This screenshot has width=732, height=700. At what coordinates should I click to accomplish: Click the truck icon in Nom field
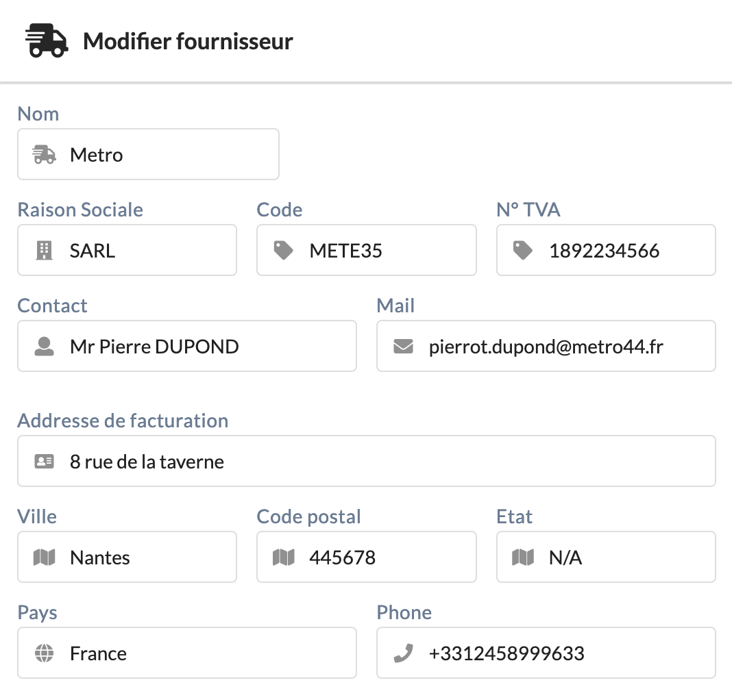click(44, 155)
